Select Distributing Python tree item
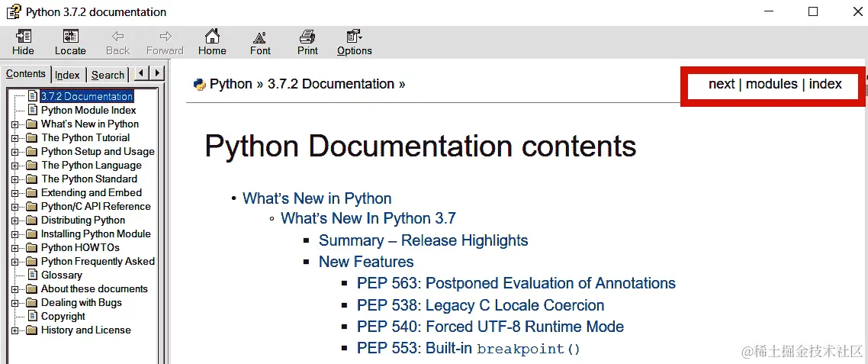The height and width of the screenshot is (364, 868). click(x=83, y=220)
